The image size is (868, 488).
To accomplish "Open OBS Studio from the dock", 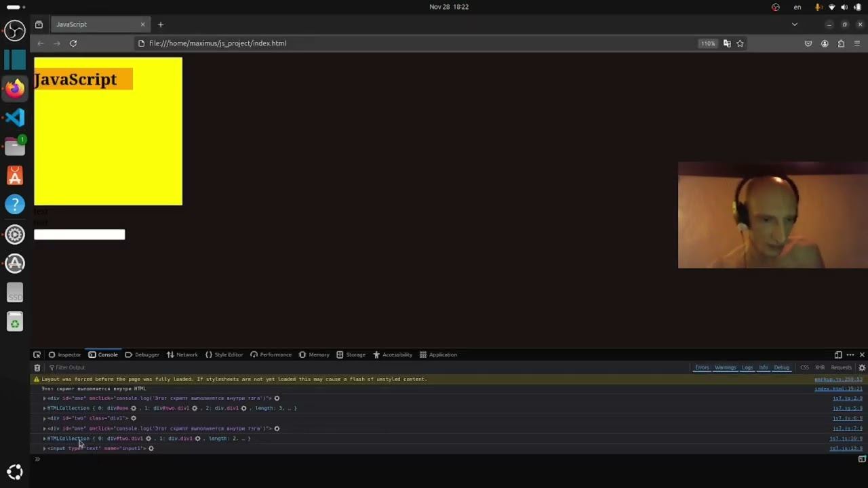I will pyautogui.click(x=15, y=30).
